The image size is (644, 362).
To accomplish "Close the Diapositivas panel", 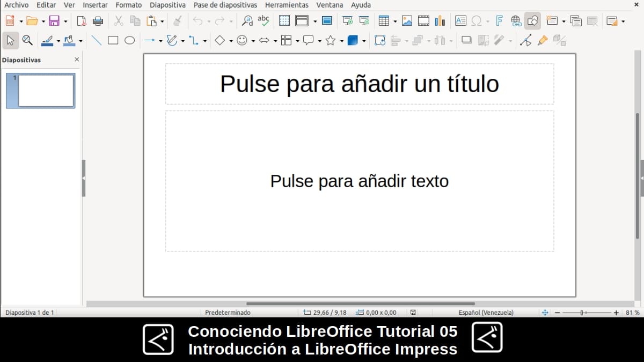I will tap(76, 60).
